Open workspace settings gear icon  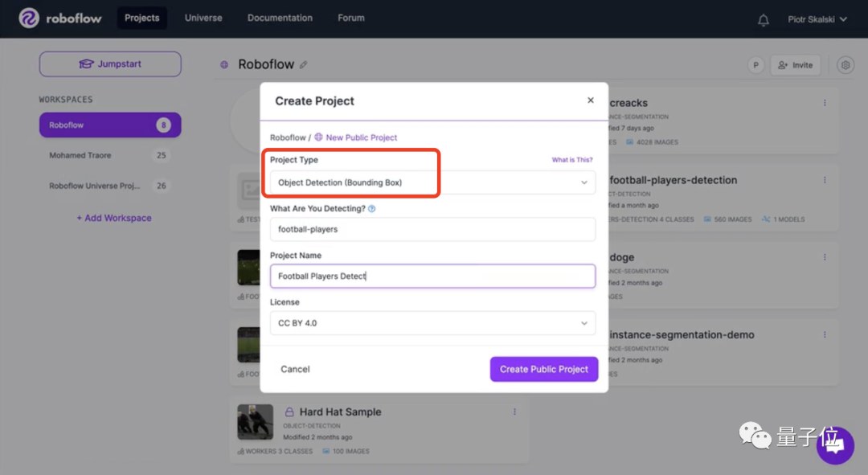(x=845, y=65)
